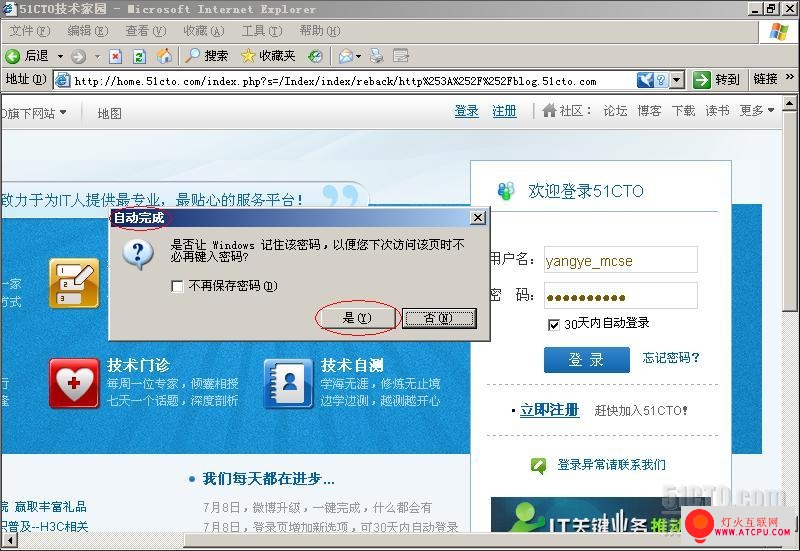Open 下载 community link
800x551 pixels.
click(x=684, y=111)
